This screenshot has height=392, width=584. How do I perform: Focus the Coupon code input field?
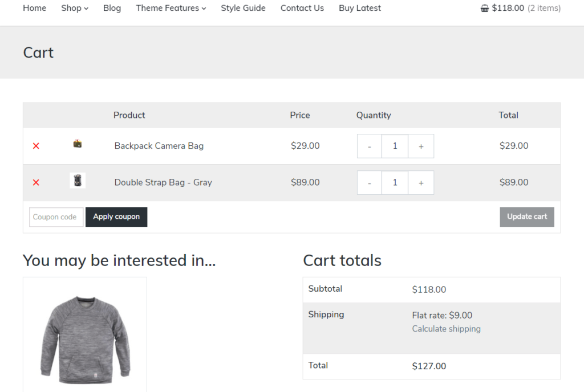[x=56, y=217]
